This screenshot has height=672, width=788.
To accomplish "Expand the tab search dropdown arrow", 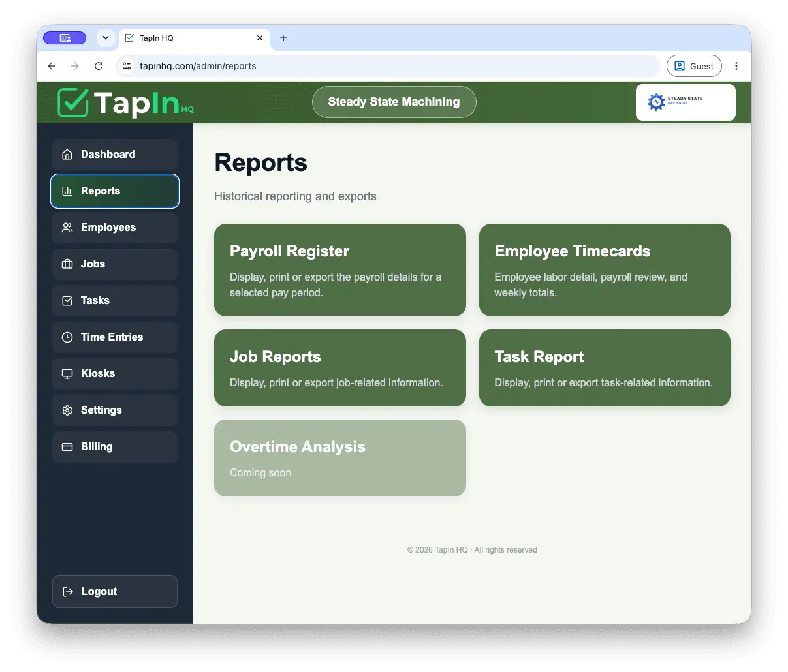I will coord(106,38).
